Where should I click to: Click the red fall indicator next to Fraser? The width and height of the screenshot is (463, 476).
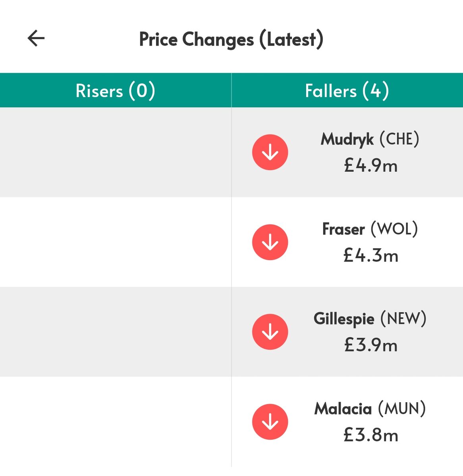tap(270, 242)
